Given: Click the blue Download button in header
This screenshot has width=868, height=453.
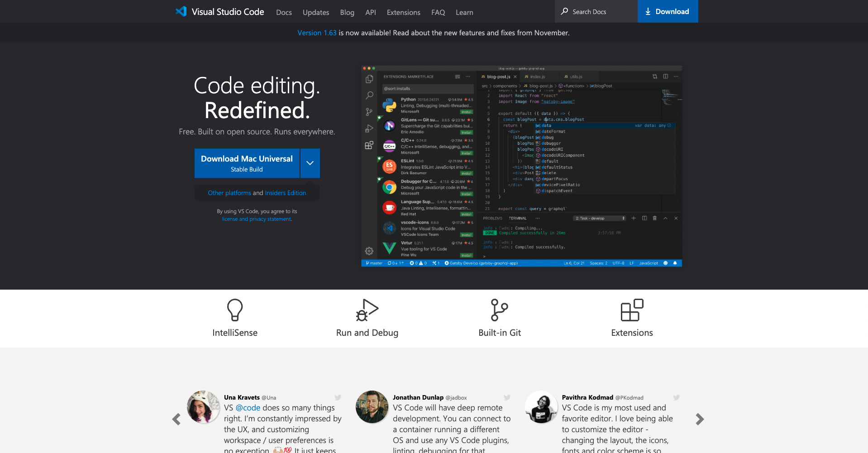Looking at the screenshot, I should tap(668, 11).
